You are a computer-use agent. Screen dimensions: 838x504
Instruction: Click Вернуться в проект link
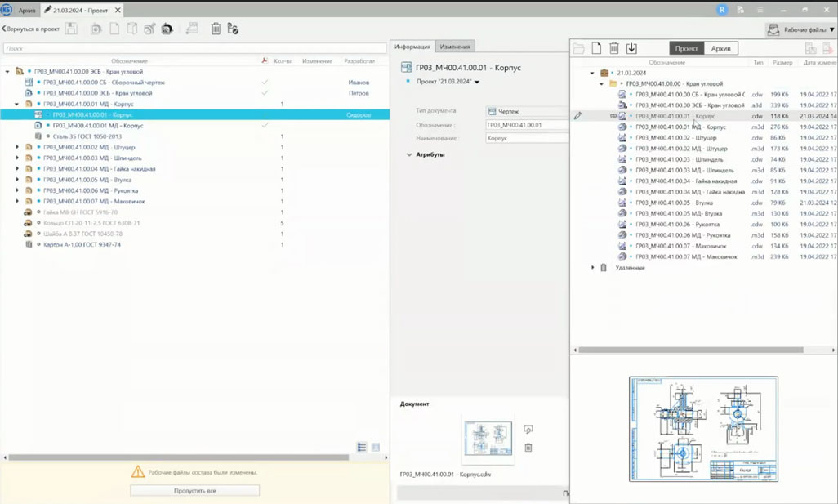[x=30, y=29]
